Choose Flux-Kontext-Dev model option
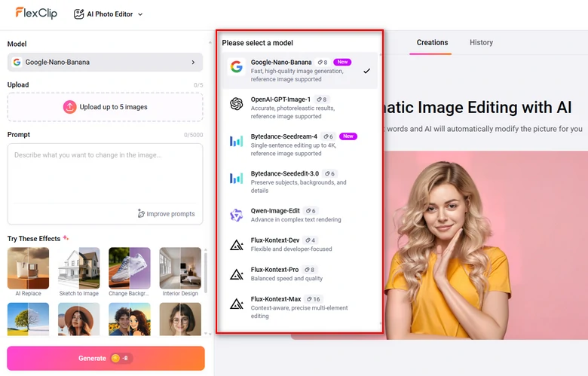Image resolution: width=588 pixels, height=376 pixels. tap(300, 244)
